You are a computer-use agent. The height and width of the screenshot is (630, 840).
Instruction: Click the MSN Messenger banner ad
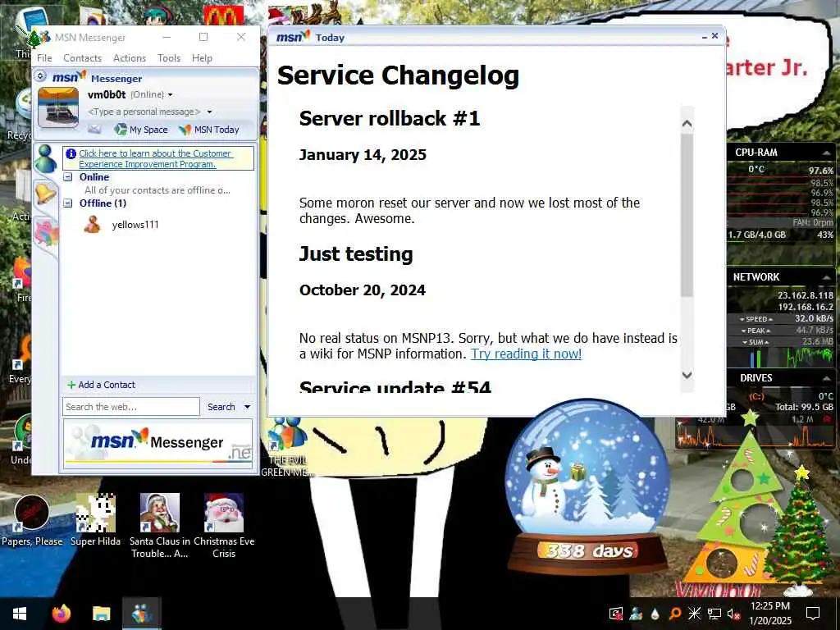(x=157, y=444)
